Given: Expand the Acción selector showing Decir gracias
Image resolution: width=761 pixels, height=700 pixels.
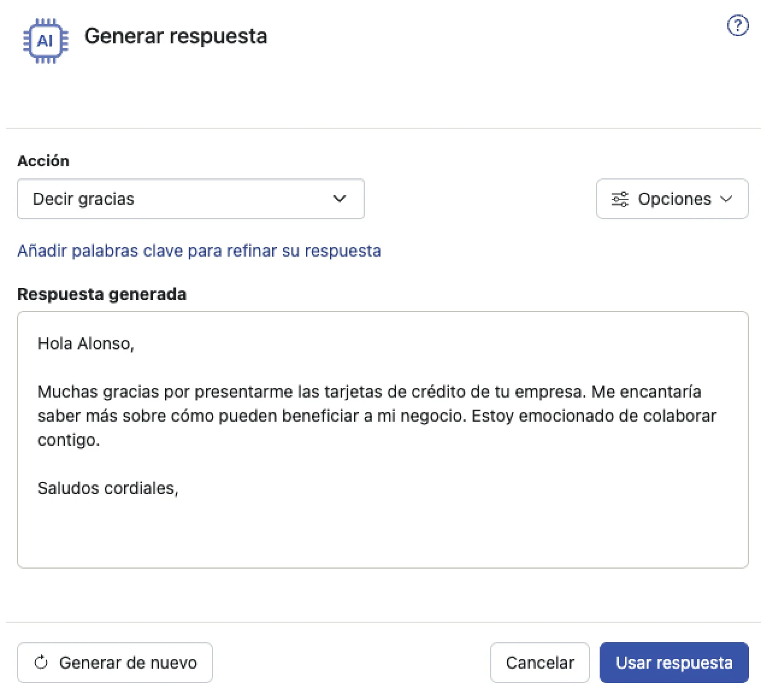Looking at the screenshot, I should click(x=191, y=199).
